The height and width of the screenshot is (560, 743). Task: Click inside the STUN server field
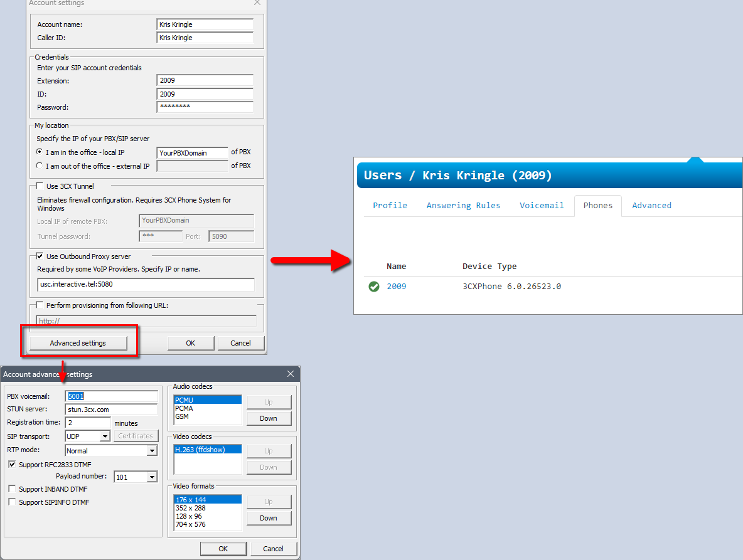111,409
